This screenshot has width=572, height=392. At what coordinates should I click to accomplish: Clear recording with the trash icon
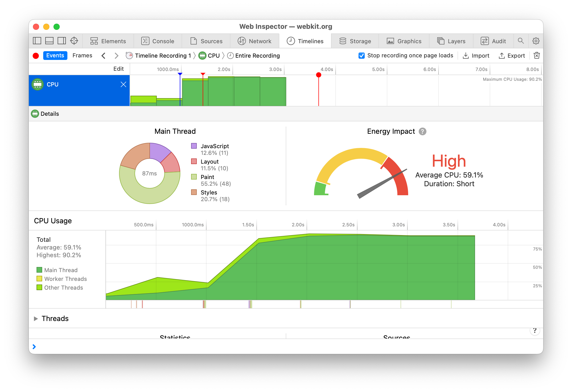click(537, 56)
